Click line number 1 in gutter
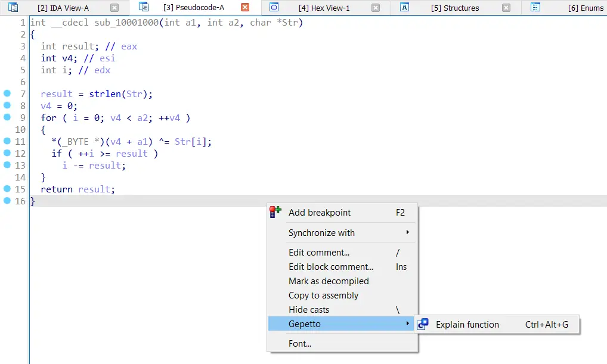This screenshot has height=364, width=607. click(x=23, y=23)
